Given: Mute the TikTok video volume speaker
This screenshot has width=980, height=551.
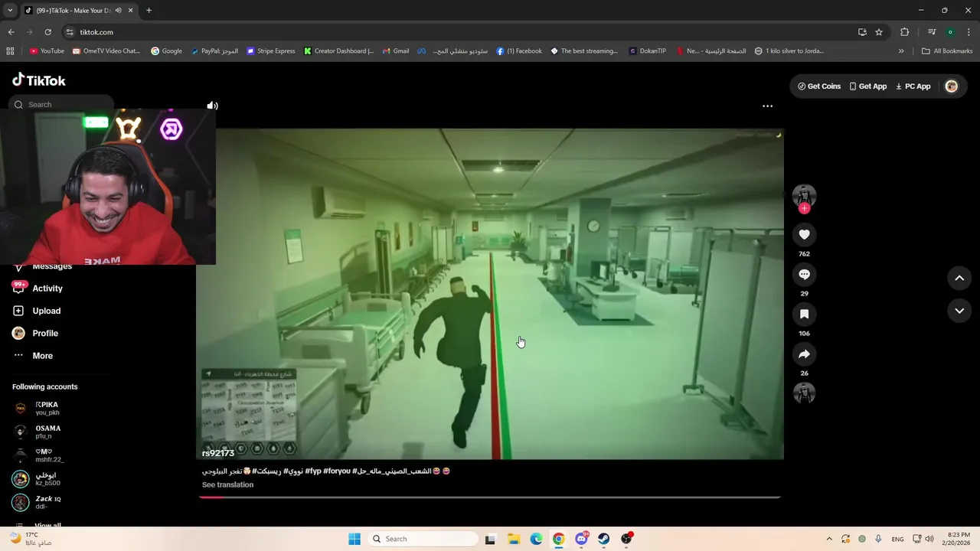Looking at the screenshot, I should point(212,106).
